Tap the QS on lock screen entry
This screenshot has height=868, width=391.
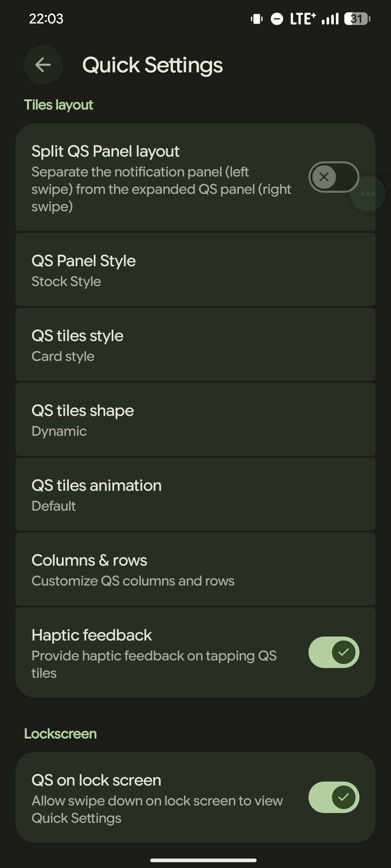pos(195,797)
